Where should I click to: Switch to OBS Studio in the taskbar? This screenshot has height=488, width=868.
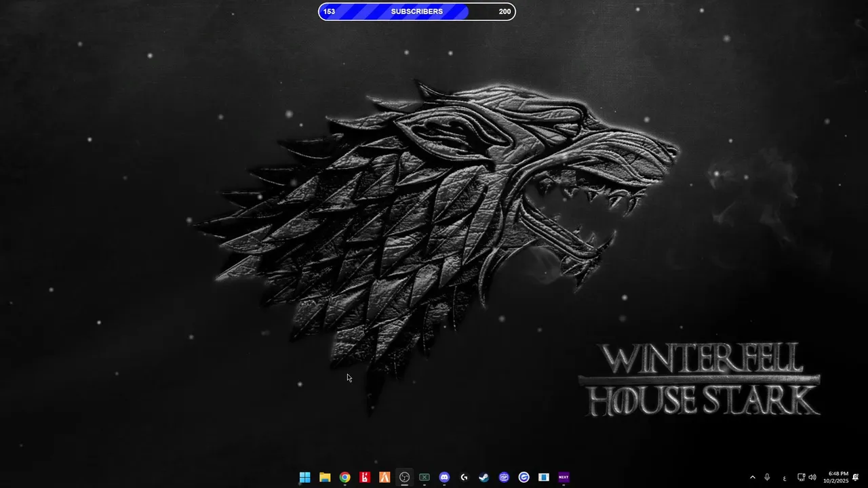pyautogui.click(x=404, y=477)
